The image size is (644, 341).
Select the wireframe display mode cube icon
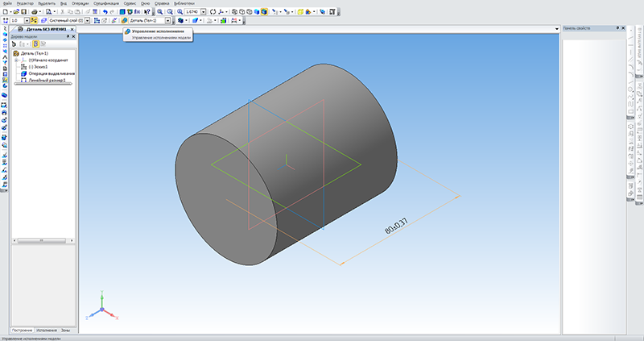[234, 12]
